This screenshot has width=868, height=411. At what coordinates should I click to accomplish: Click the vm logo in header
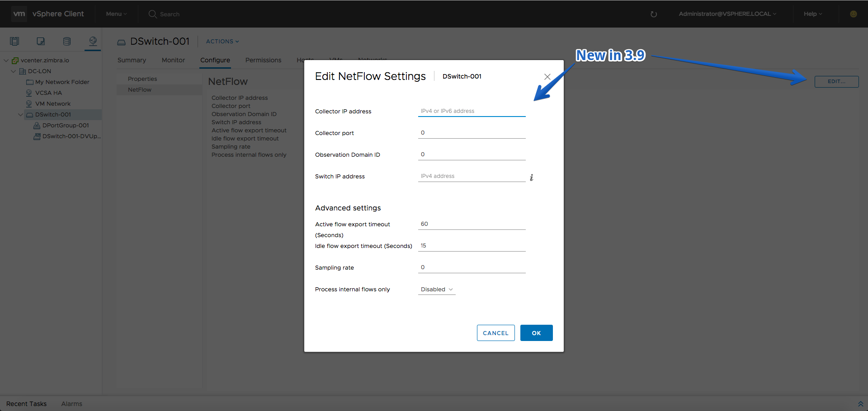(x=19, y=14)
